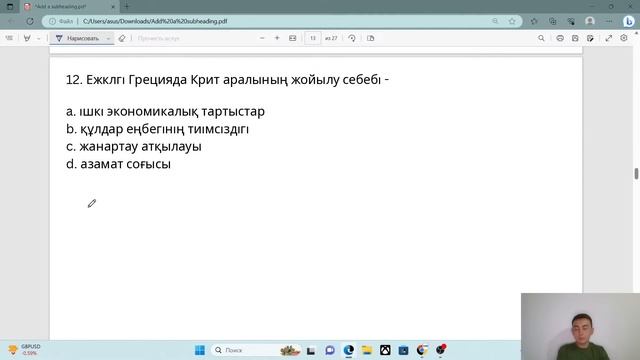Activate the Нарисовать draw tool
Viewport: 640px width, 360px height.
[78, 38]
